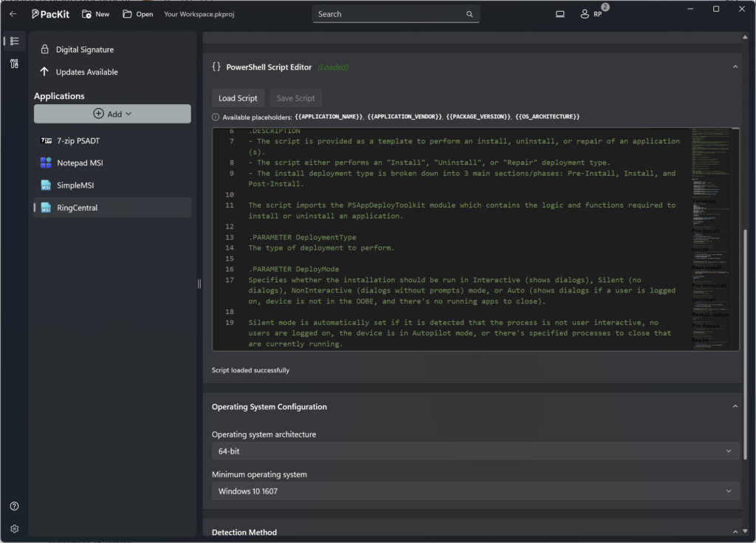Click the Add button under Applications
756x543 pixels.
(111, 114)
